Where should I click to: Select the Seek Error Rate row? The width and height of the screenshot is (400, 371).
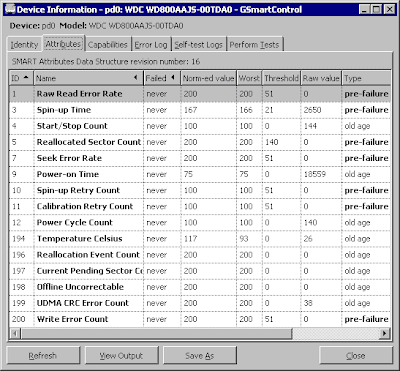(200, 158)
